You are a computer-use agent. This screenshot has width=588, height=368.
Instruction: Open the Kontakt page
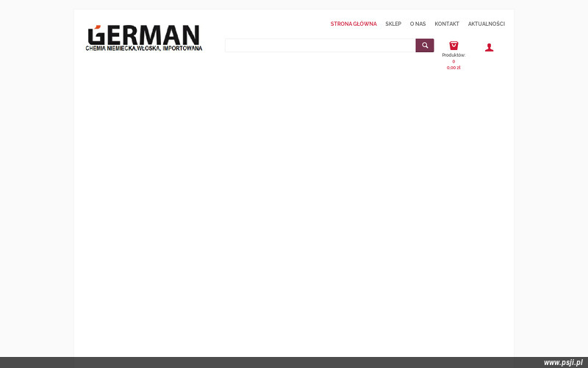447,24
